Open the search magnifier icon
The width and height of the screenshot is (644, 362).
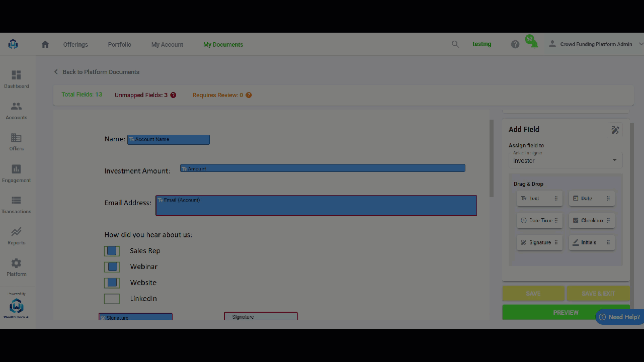[x=455, y=44]
